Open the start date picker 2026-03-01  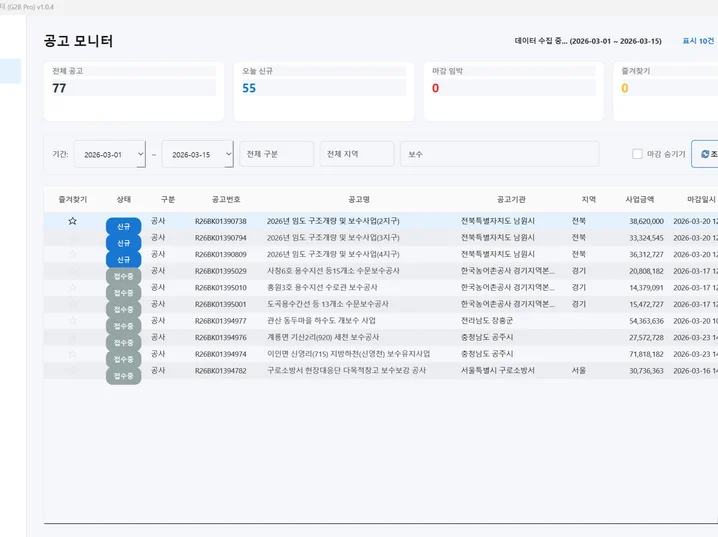(x=109, y=155)
